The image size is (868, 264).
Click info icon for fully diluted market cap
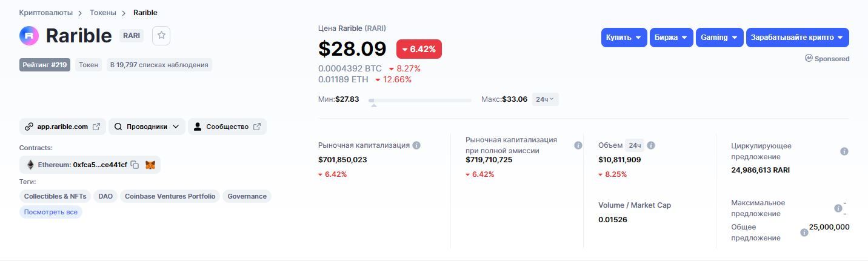(578, 145)
